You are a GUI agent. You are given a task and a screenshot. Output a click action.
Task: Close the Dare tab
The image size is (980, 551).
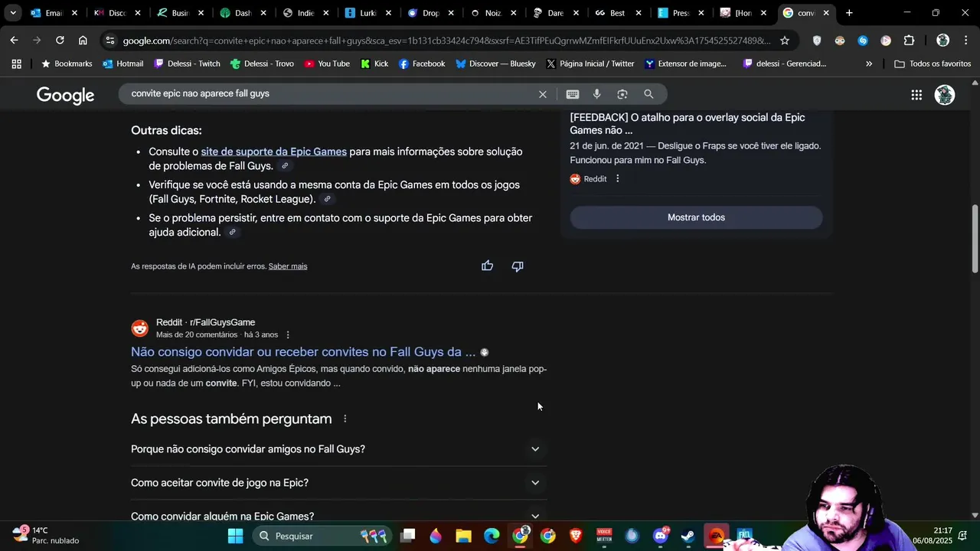[x=576, y=13]
